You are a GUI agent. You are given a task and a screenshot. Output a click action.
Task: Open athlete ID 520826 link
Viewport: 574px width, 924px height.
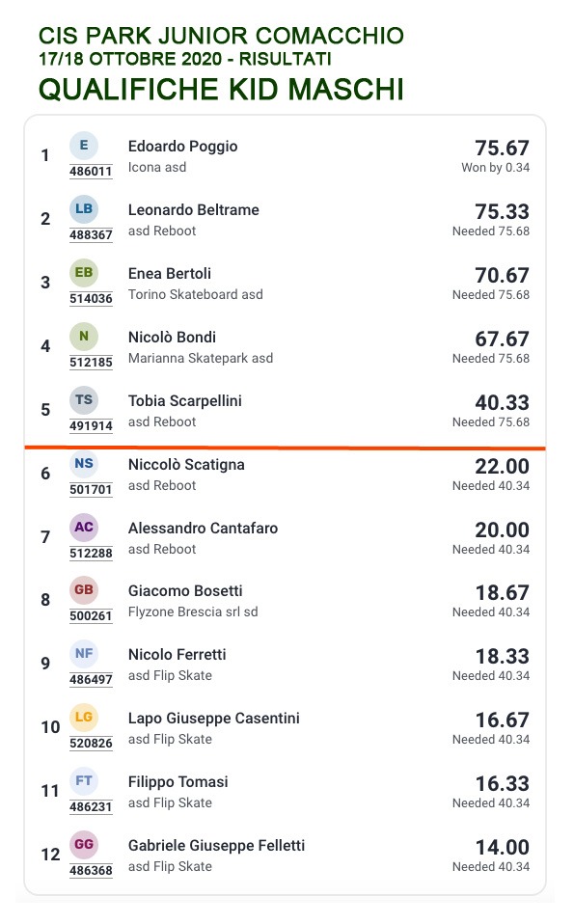91,744
